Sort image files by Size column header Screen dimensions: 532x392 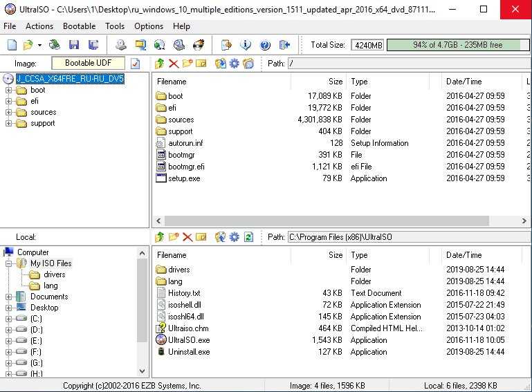(x=319, y=82)
